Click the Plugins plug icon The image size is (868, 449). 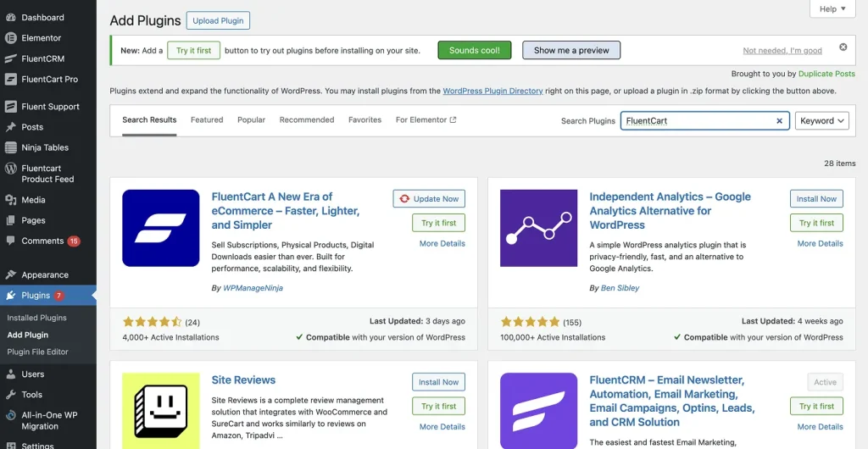10,296
